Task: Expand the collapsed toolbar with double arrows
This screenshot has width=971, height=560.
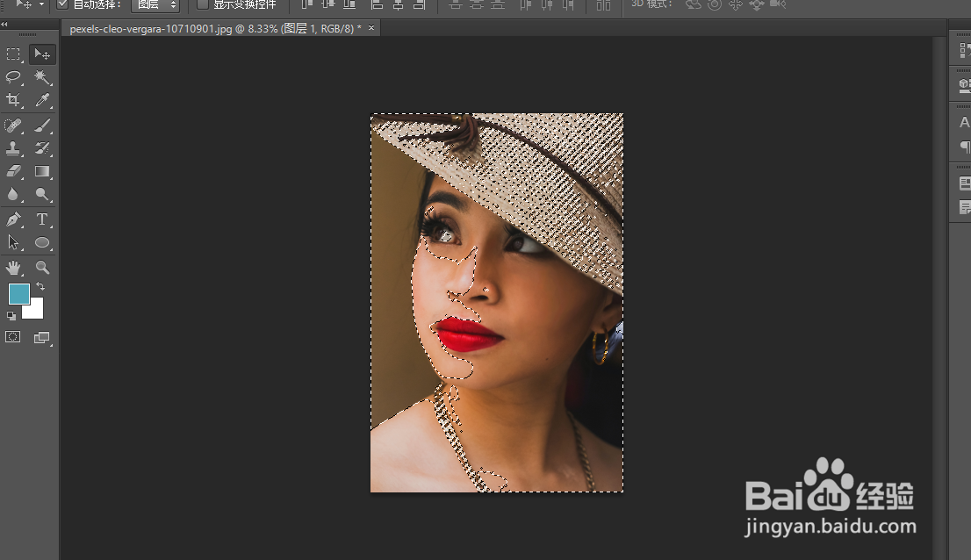Action: [x=4, y=25]
